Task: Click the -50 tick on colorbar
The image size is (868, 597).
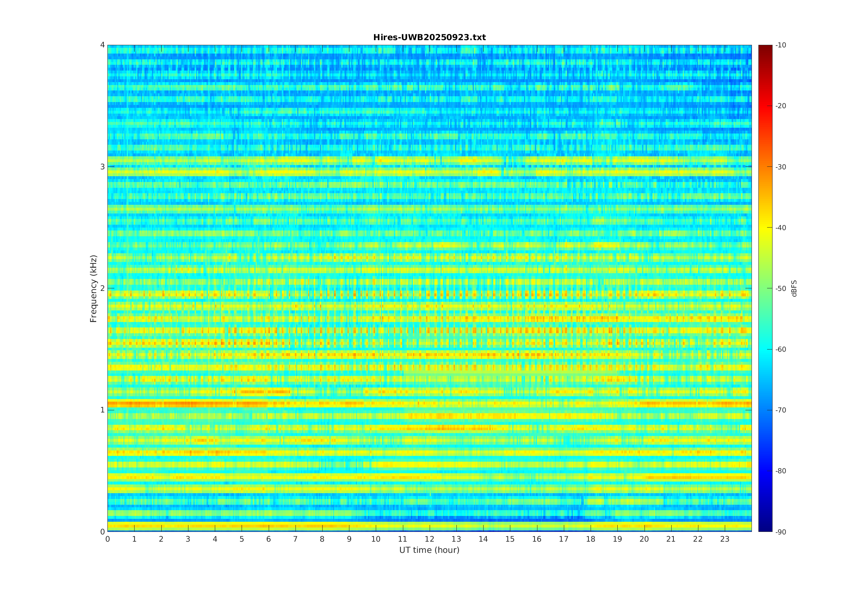Action: 780,288
